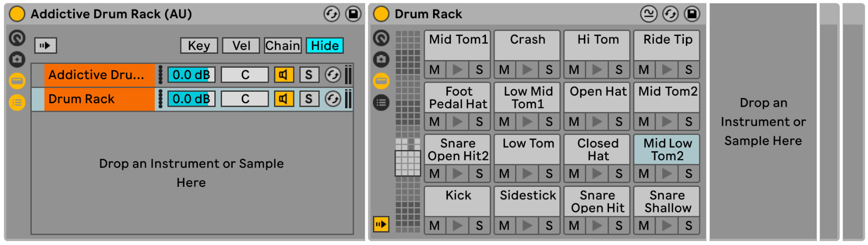The height and width of the screenshot is (245, 868).
Task: Select the Drum Rack chain
Action: coord(99,99)
